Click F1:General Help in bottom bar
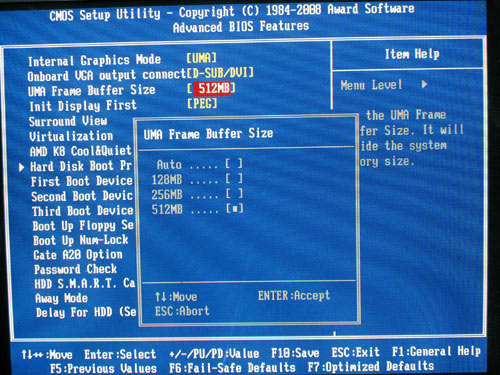This screenshot has height=375, width=500. pyautogui.click(x=436, y=351)
